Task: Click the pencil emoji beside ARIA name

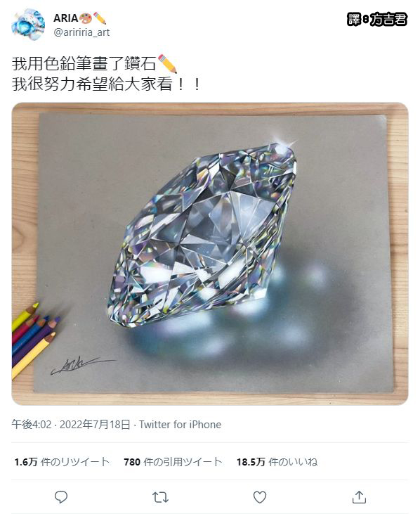Action: (x=100, y=18)
